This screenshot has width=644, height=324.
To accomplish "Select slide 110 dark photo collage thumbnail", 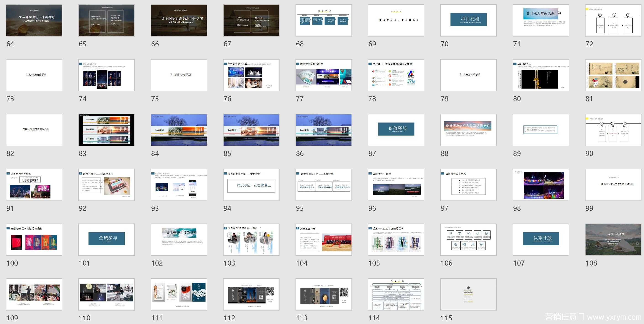I will tap(106, 294).
